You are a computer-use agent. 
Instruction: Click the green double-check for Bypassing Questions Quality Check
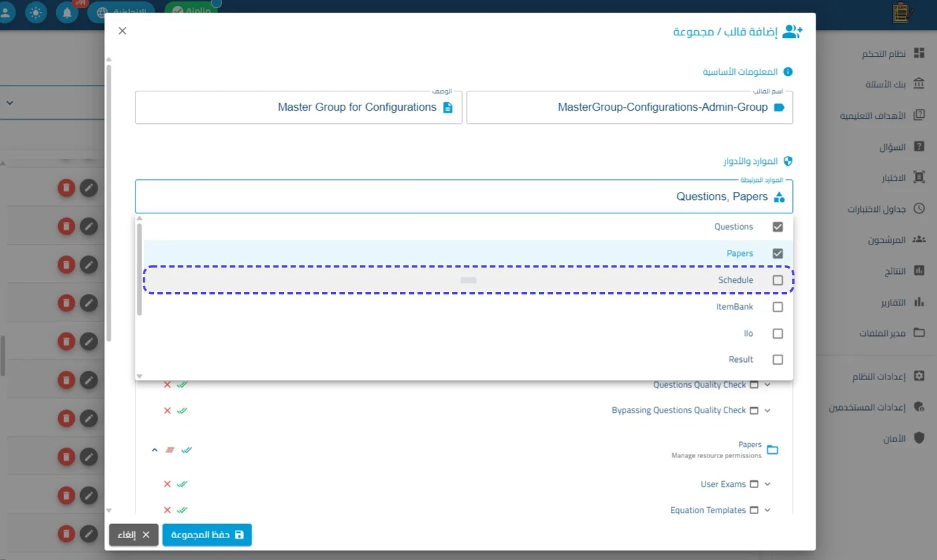pos(182,410)
